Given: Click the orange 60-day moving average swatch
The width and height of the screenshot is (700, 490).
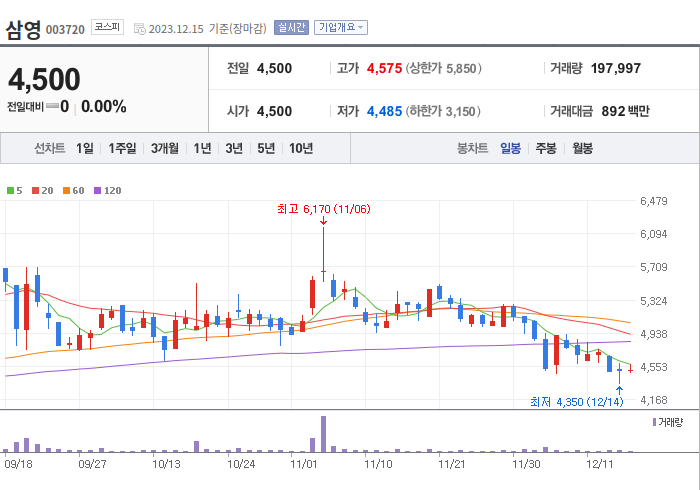Looking at the screenshot, I should click(x=67, y=191).
